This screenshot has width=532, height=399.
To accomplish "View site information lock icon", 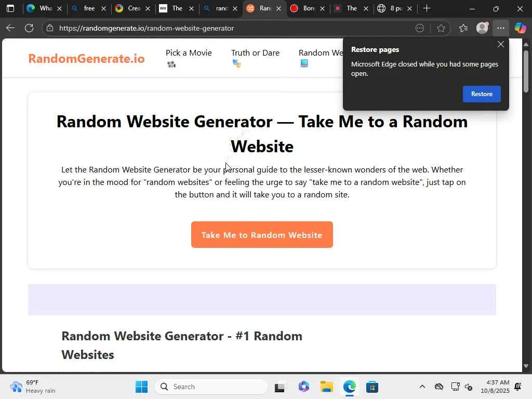I will pyautogui.click(x=50, y=28).
